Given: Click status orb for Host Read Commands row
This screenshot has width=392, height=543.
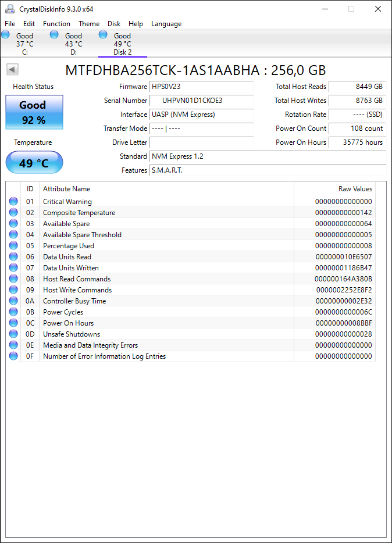Looking at the screenshot, I should pos(13,279).
